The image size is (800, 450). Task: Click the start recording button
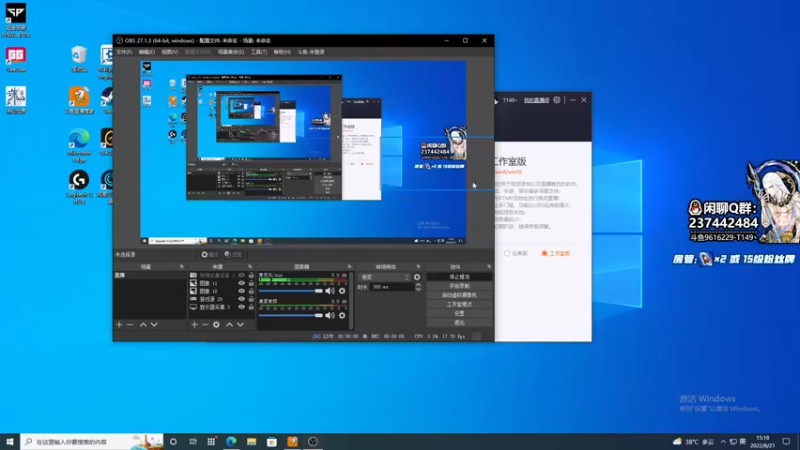(x=459, y=286)
